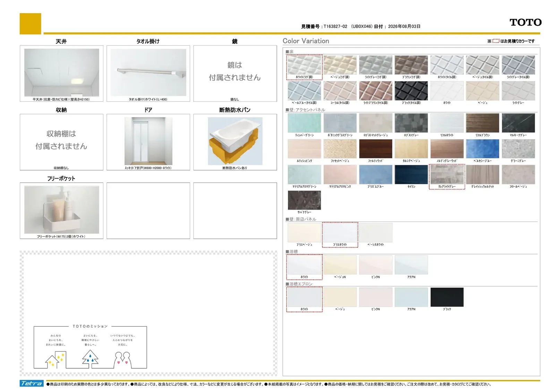The width and height of the screenshot is (555, 392).
Task: Choose the ライトブラウン(タイル調) floor swatch
Action: [x=376, y=91]
